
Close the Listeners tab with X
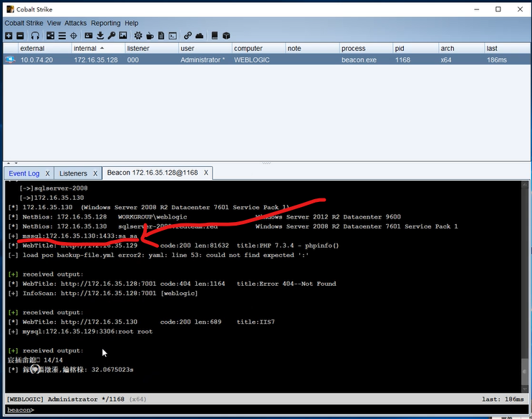(x=95, y=173)
